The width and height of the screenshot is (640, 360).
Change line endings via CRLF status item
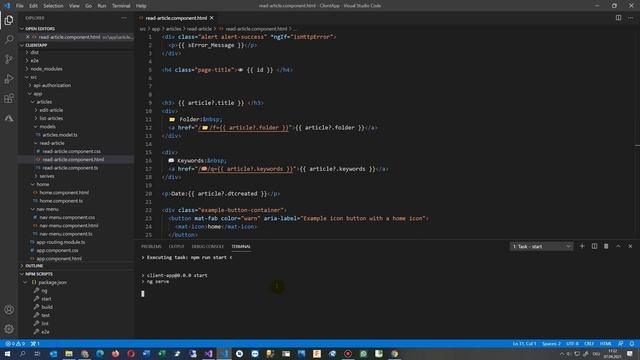(589, 344)
